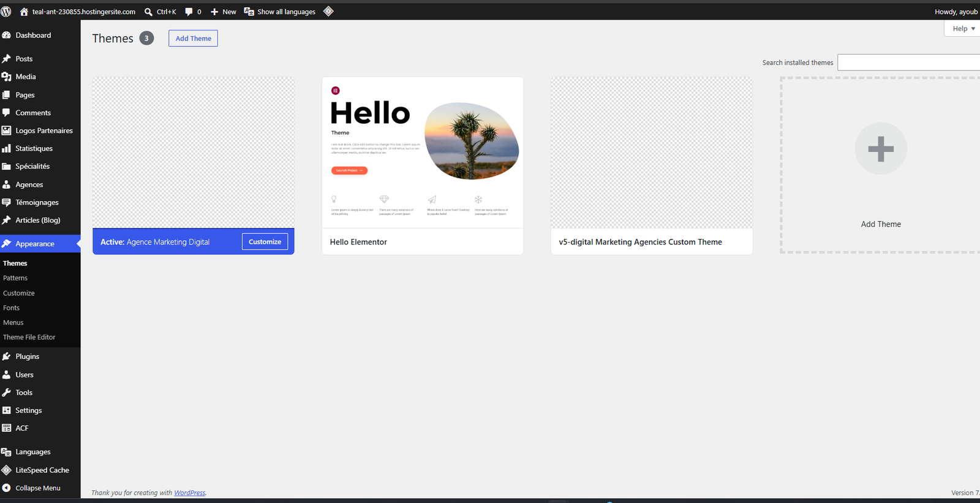Click the Languages translate icon in sidebar
The image size is (980, 503).
[7, 452]
